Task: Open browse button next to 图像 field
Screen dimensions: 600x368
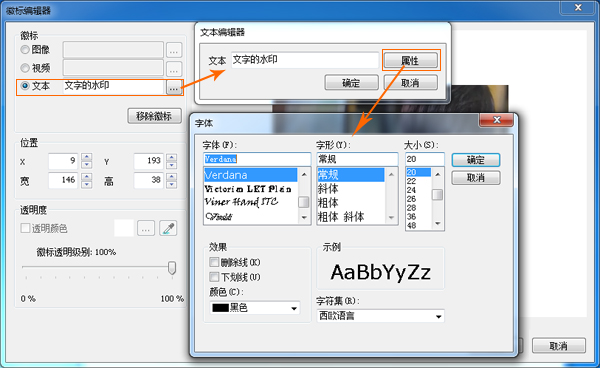Action: coord(174,50)
